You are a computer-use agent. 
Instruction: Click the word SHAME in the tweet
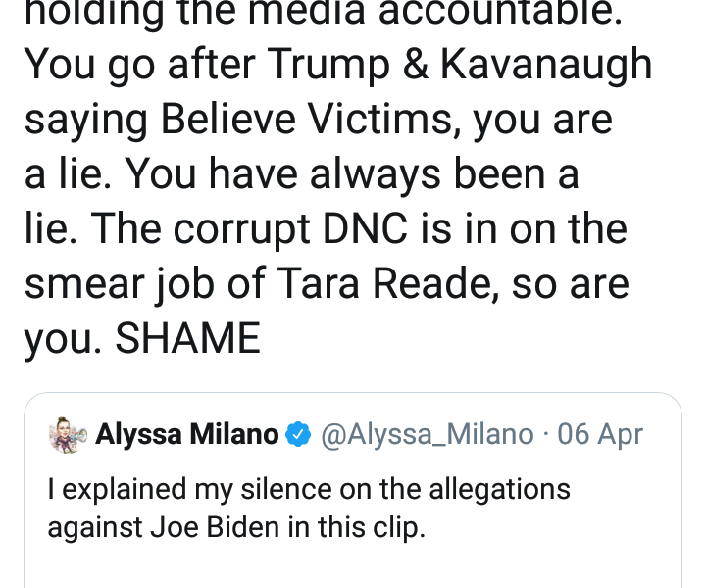[187, 339]
